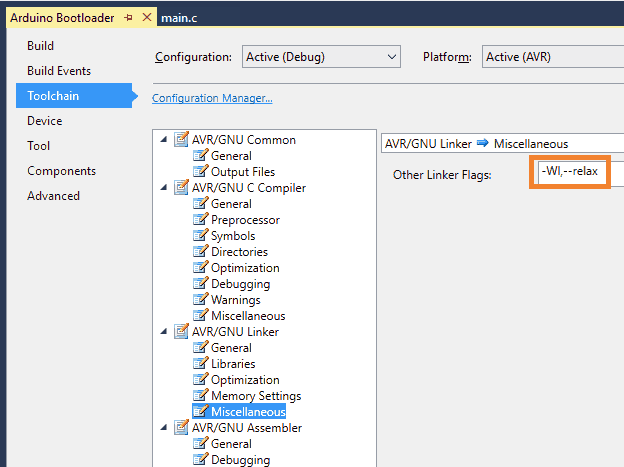
Task: Open the Build Events page
Action: point(59,71)
